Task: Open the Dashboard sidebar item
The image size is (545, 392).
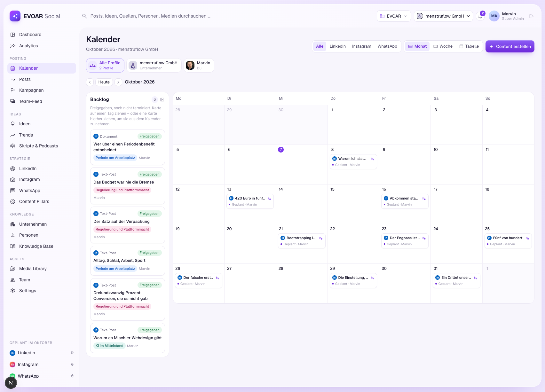Action: (42, 35)
